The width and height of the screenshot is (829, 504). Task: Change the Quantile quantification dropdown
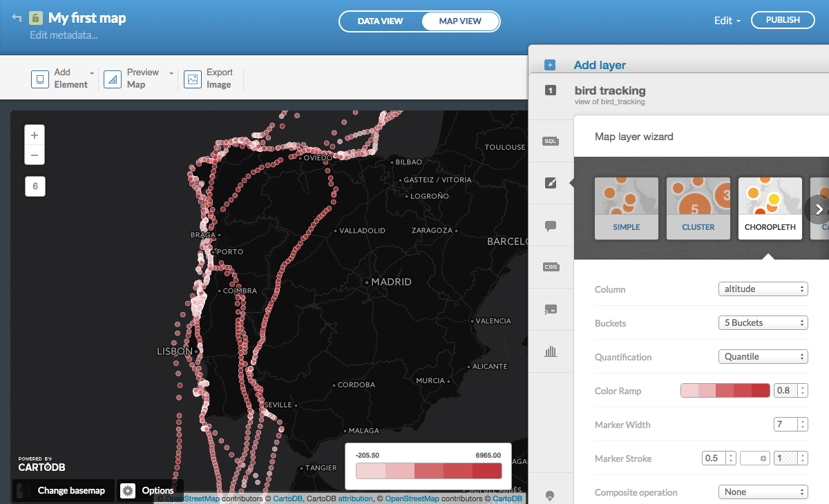[x=763, y=356]
